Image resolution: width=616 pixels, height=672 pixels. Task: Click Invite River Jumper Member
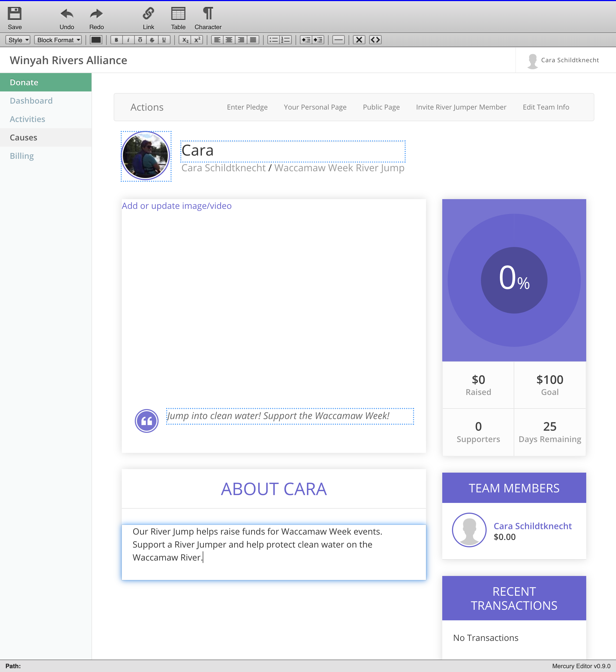(461, 107)
